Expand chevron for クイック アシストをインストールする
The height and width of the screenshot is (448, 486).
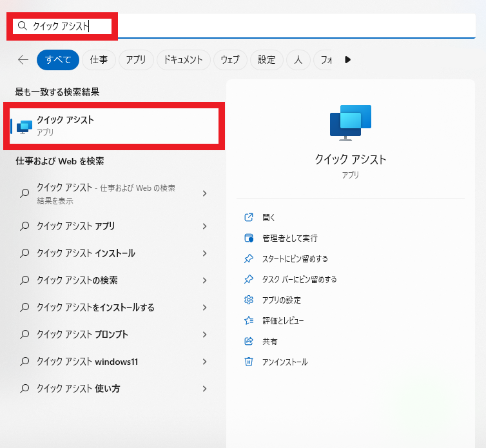[204, 307]
